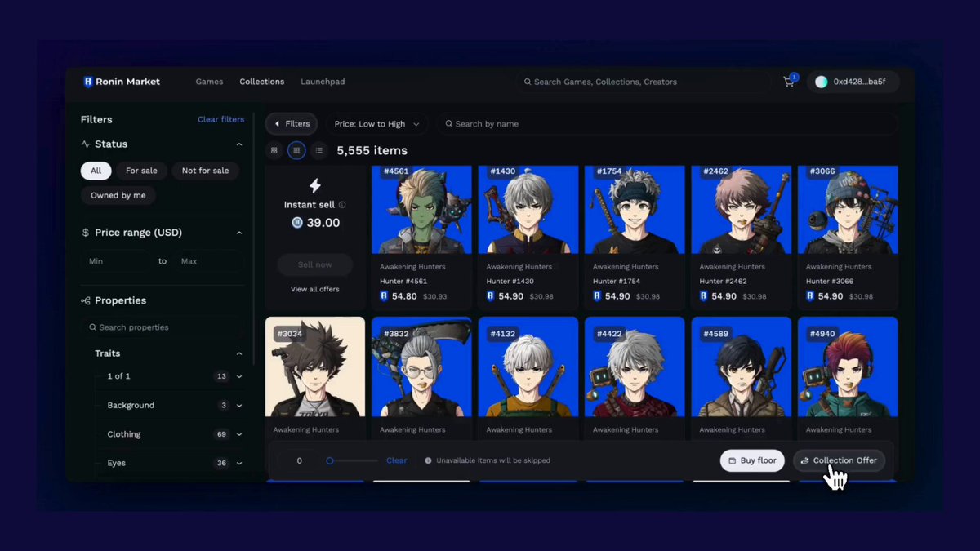Open Price: Low to High dropdown
Image resolution: width=980 pixels, height=551 pixels.
tap(376, 124)
